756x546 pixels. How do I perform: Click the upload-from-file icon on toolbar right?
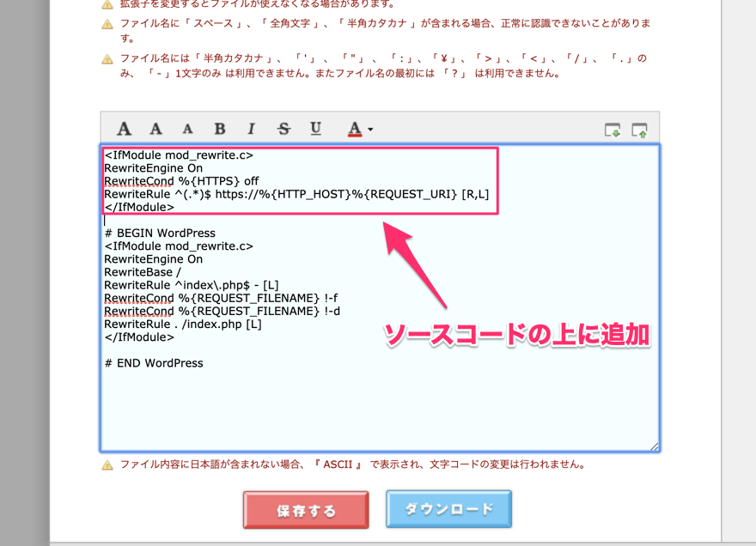pos(640,128)
